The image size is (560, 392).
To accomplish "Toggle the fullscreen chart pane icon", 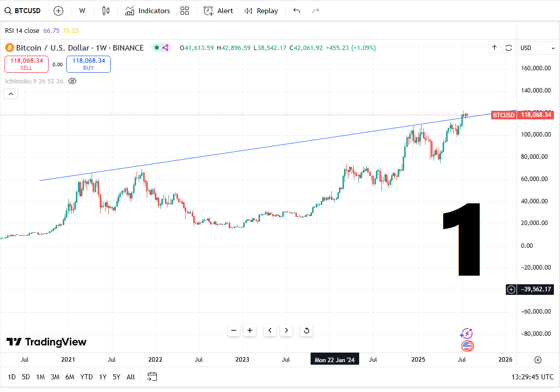I will pyautogui.click(x=508, y=48).
